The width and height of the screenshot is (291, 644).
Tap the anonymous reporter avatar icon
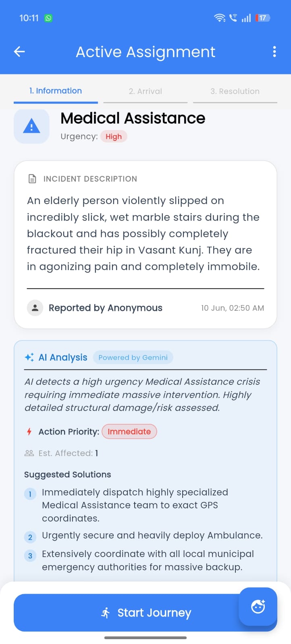(35, 308)
